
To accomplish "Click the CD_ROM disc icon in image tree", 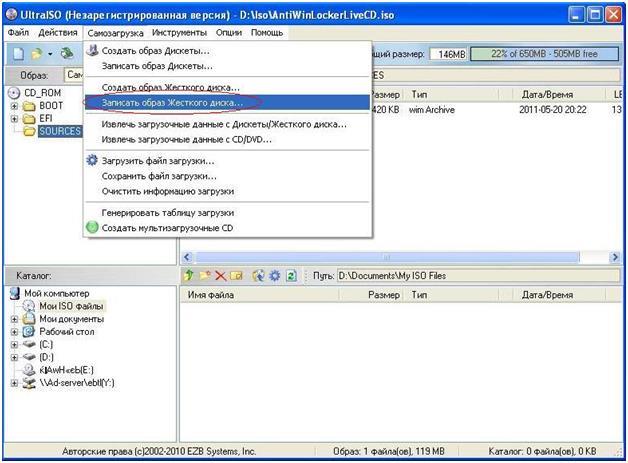I will 14,93.
